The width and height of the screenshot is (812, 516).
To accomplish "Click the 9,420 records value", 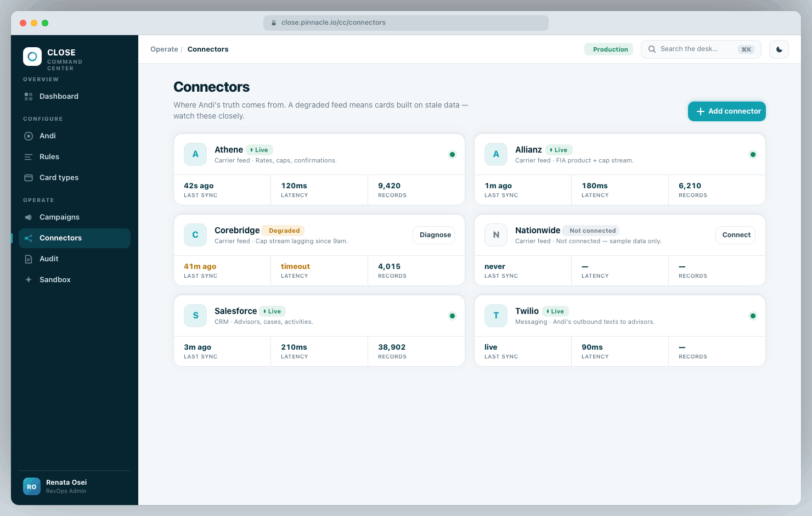I will pos(389,186).
